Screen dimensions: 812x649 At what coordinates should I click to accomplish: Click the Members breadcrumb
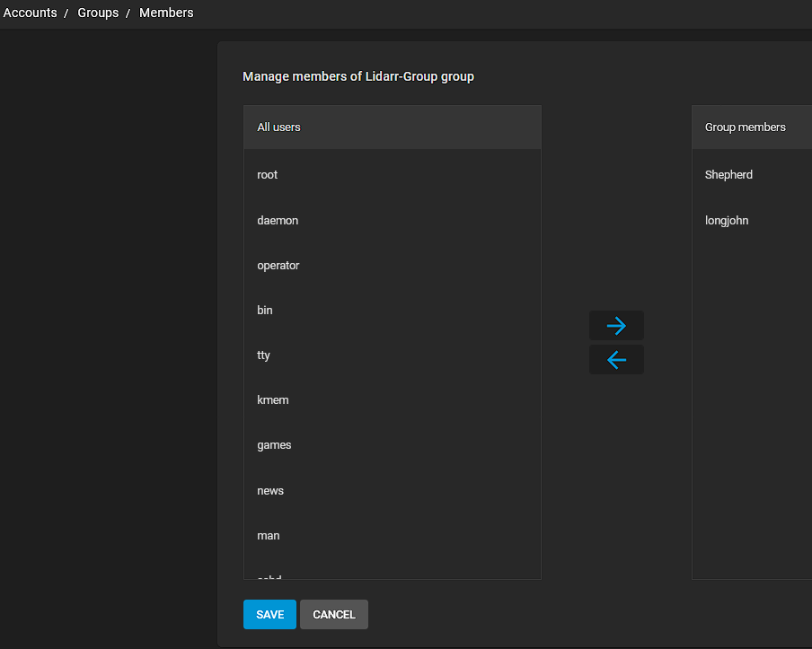166,13
